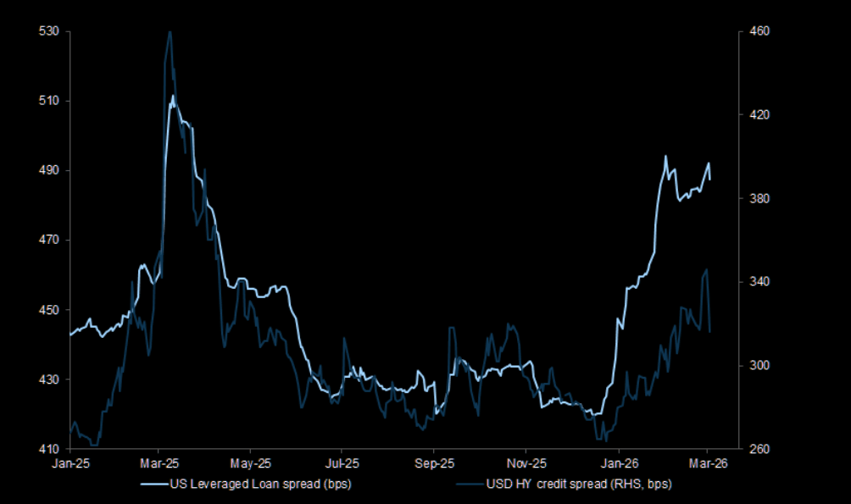The width and height of the screenshot is (851, 504).
Task: Select the Jan-26 x-axis label
Action: coord(617,463)
